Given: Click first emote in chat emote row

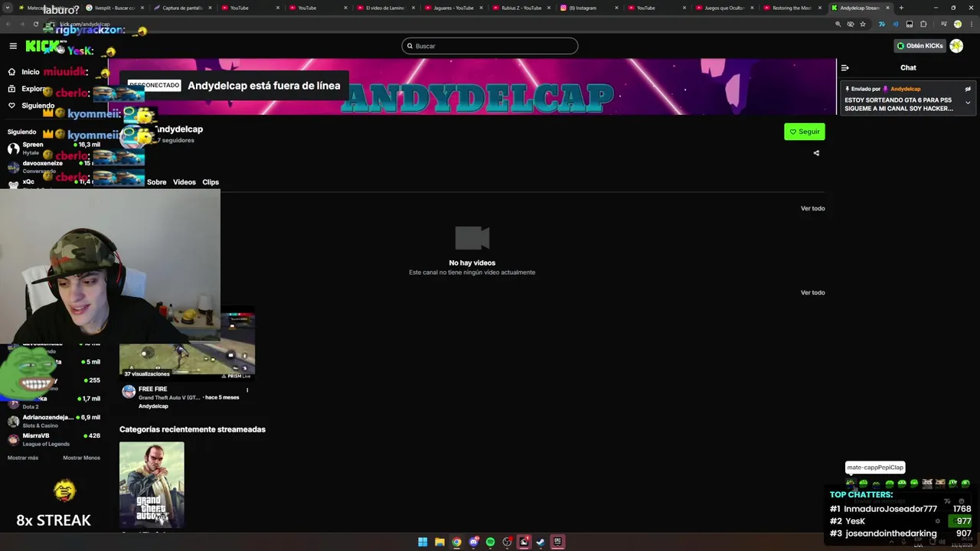Looking at the screenshot, I should 850,483.
